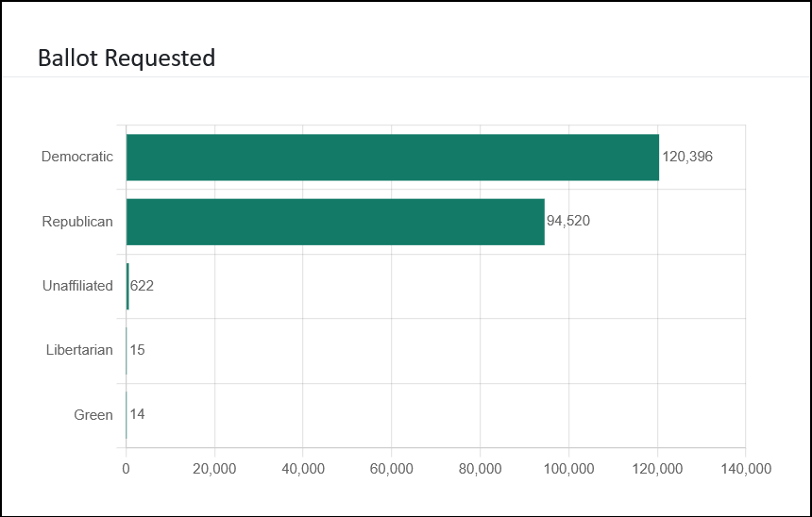Select the Green axis label
Image resolution: width=812 pixels, height=517 pixels.
(x=93, y=414)
